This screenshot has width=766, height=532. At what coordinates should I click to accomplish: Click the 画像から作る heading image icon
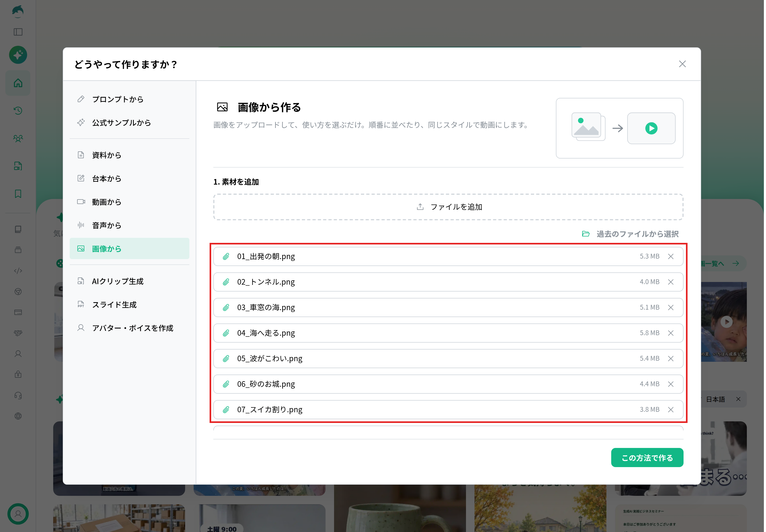[222, 107]
